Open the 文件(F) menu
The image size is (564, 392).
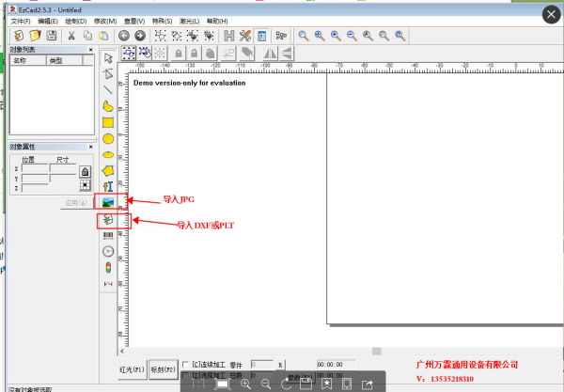(20, 21)
